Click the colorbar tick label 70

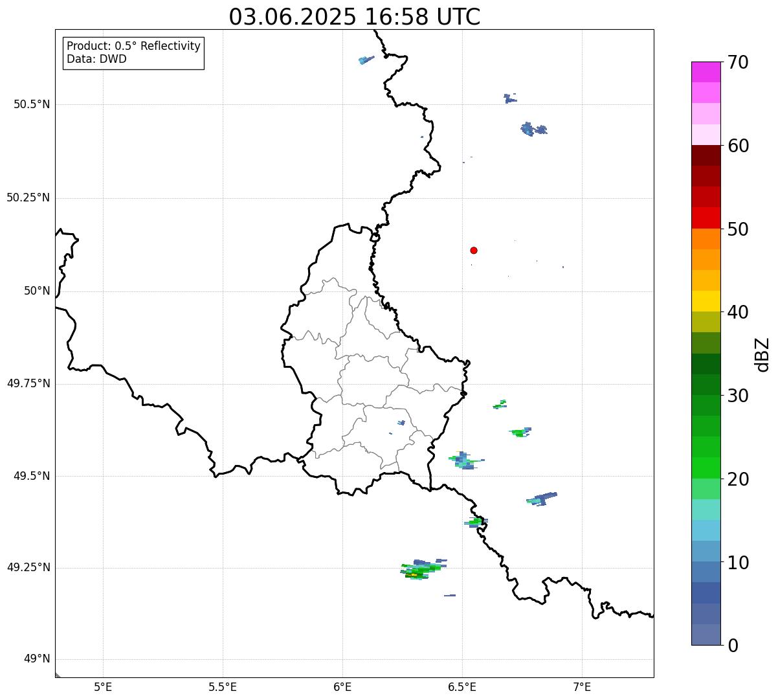738,62
